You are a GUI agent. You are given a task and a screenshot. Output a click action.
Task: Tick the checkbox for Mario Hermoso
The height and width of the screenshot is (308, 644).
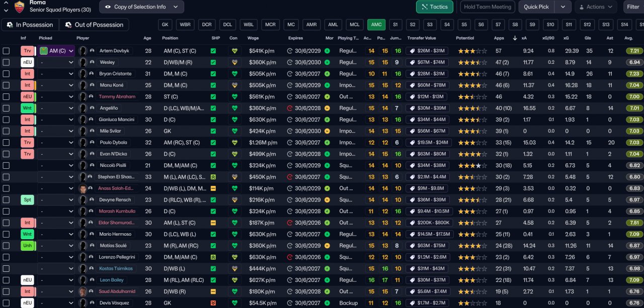point(6,234)
